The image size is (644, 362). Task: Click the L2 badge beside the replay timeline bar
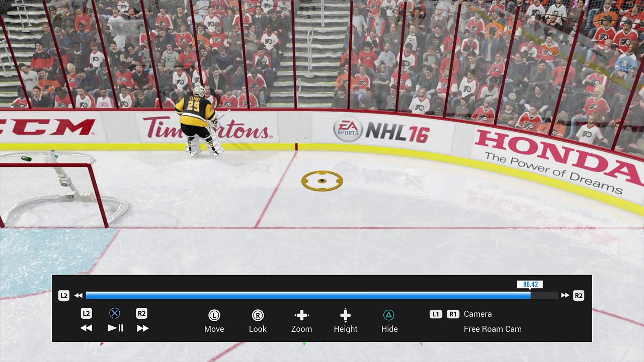[63, 296]
